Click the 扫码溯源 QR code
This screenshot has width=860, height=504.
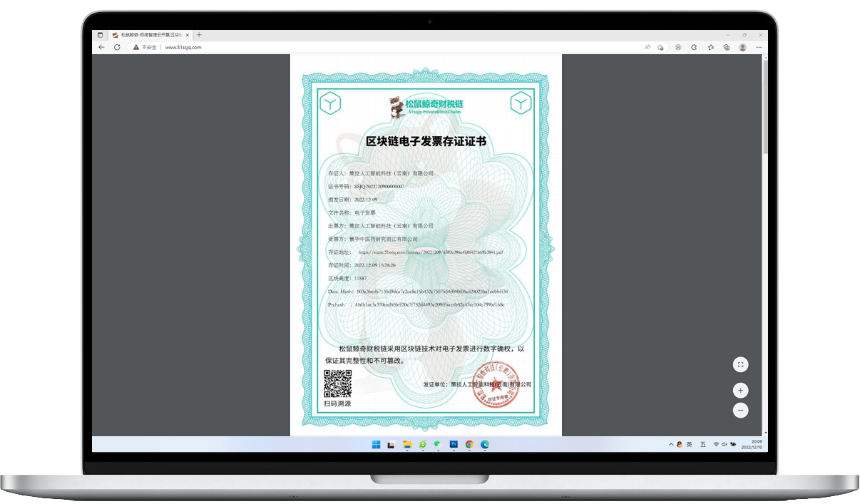(x=338, y=384)
